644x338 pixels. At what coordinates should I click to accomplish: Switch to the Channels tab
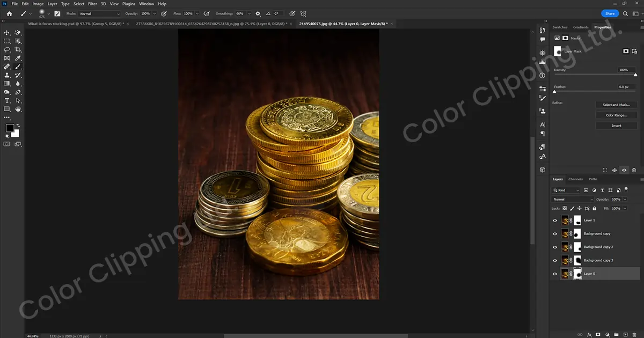click(x=575, y=179)
